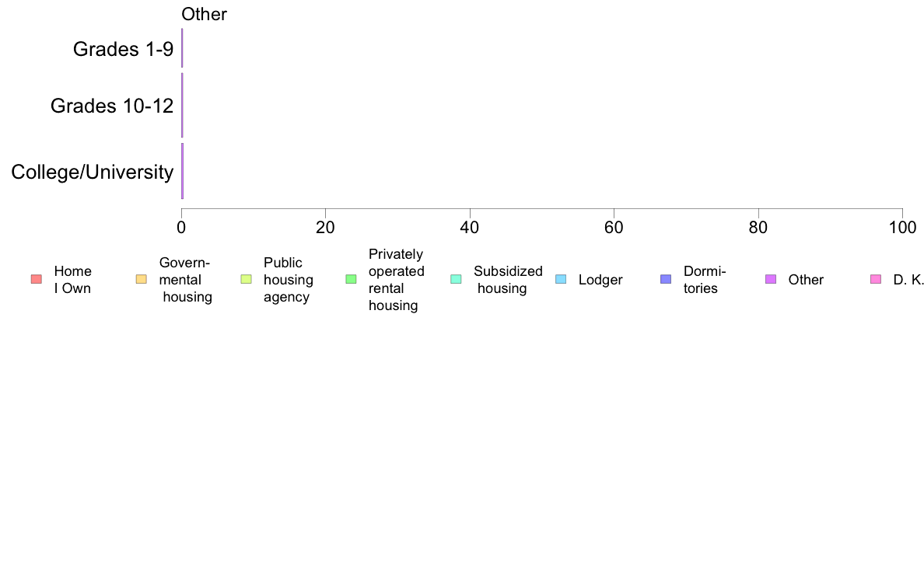Click the Dormitories legend label text
Image resolution: width=924 pixels, height=572 pixels.
click(x=704, y=280)
